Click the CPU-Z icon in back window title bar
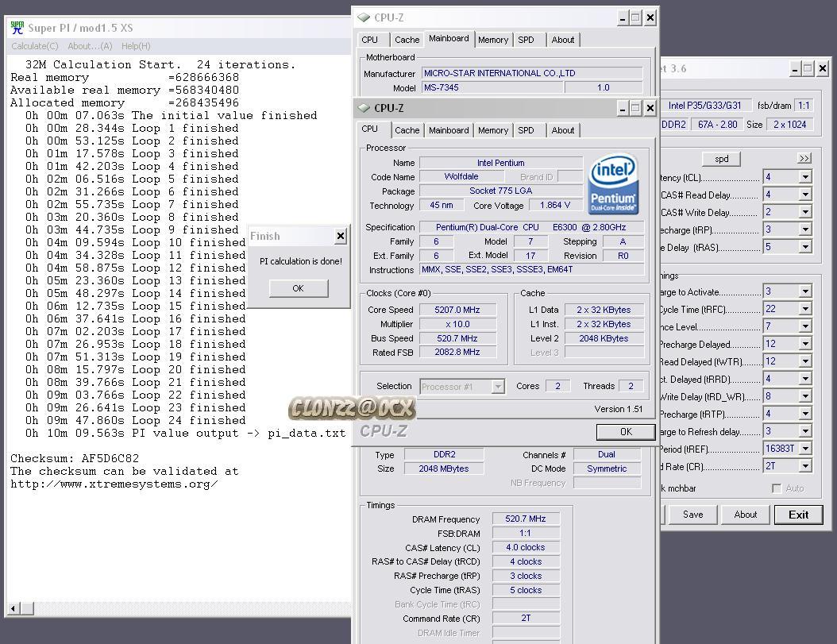 pyautogui.click(x=364, y=17)
